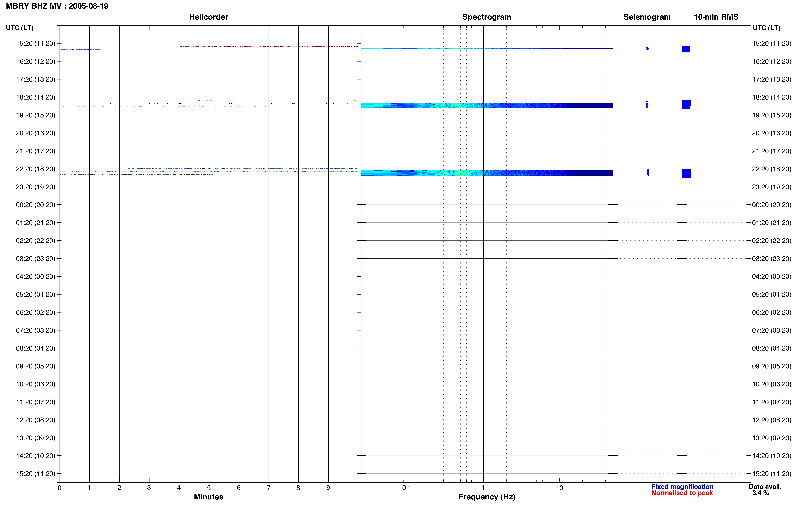Click the '0.1' frequency axis tick label
The height and width of the screenshot is (508, 812).
coord(407,488)
